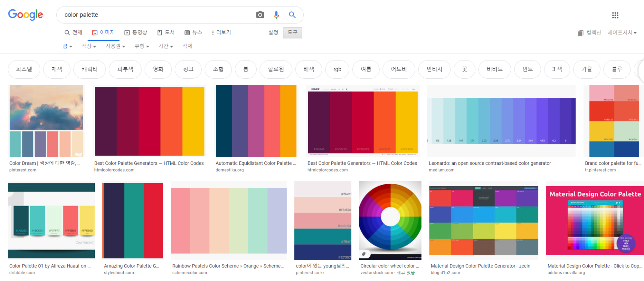Screen dimensions: 644x281
Task: Click the domestika.org source link
Action: (x=230, y=170)
